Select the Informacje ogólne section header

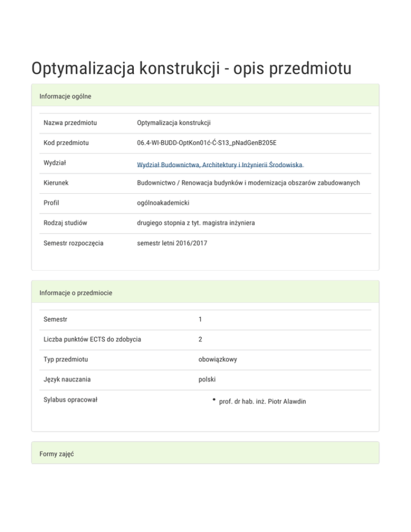pos(65,96)
